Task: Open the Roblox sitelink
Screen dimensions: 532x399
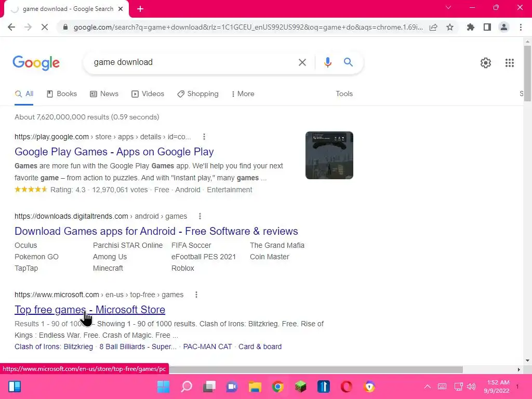Action: (182, 268)
